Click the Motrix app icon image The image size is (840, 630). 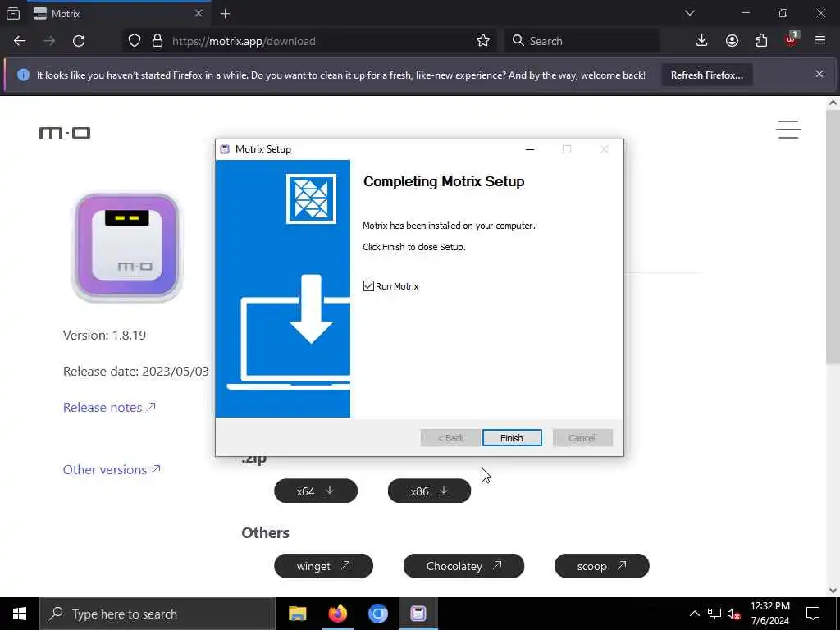pyautogui.click(x=127, y=248)
